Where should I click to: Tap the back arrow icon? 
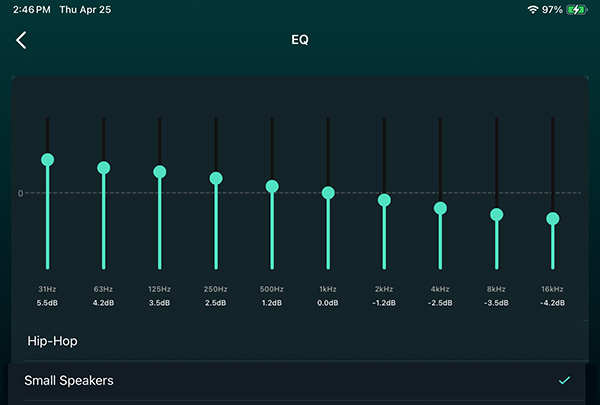(21, 40)
